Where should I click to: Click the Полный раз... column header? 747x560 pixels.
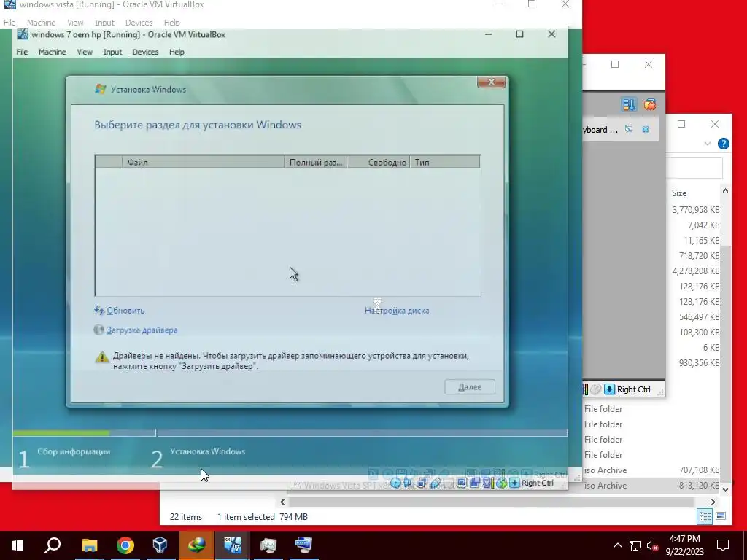point(316,162)
